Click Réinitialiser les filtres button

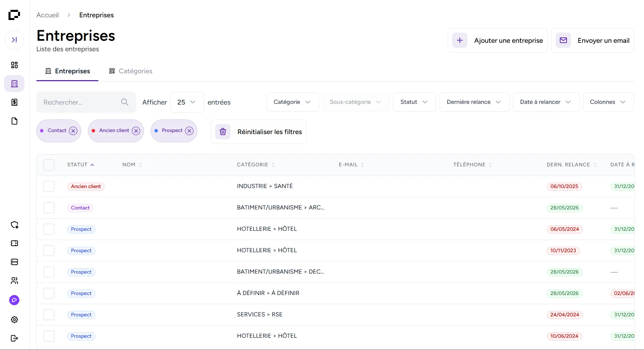tap(259, 132)
